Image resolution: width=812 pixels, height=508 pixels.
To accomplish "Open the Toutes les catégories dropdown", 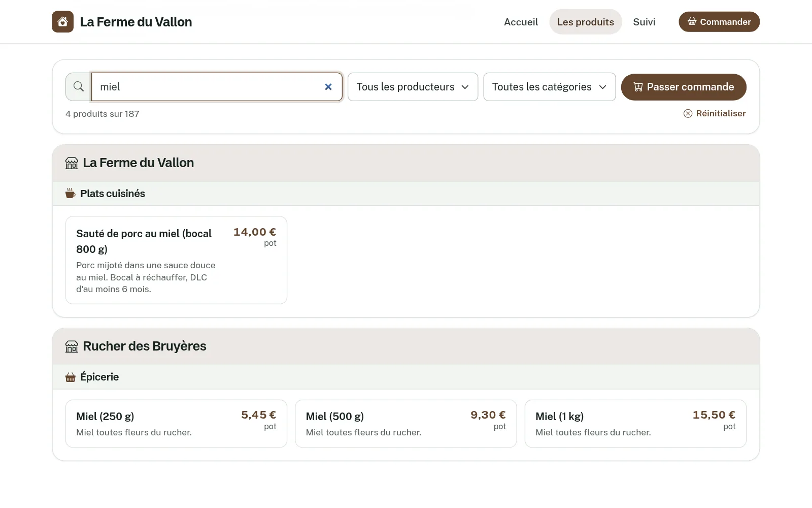I will (x=549, y=87).
